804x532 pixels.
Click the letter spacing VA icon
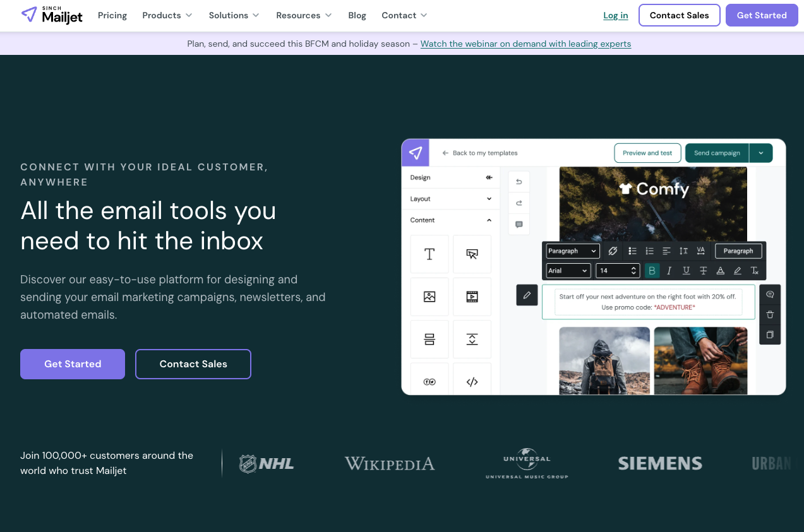[x=700, y=251]
